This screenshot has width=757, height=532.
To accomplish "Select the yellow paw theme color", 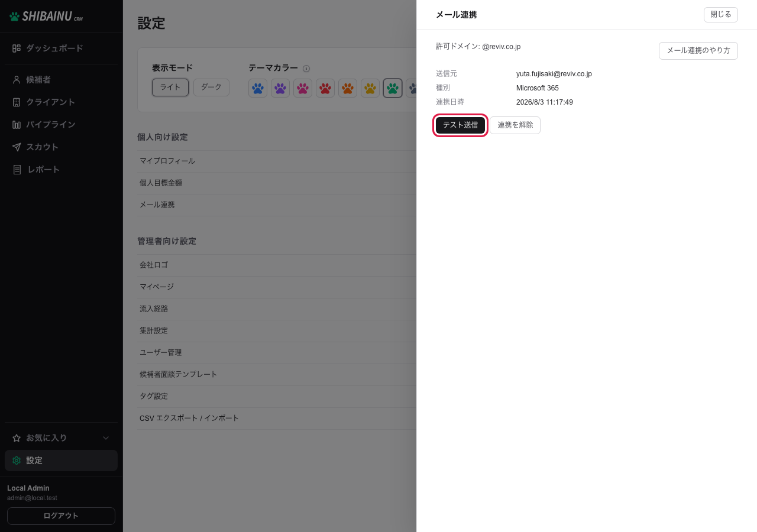I will (370, 88).
